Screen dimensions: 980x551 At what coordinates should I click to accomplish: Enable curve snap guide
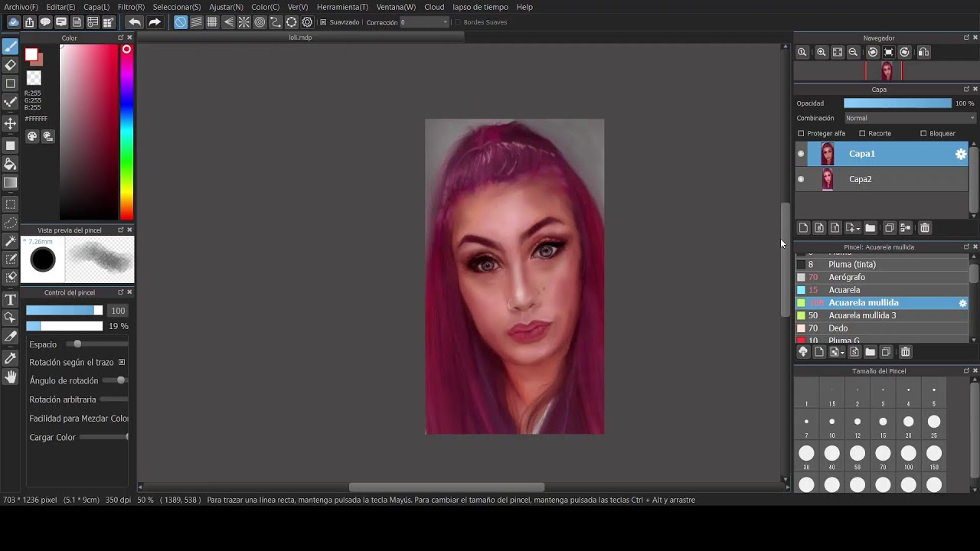point(276,22)
